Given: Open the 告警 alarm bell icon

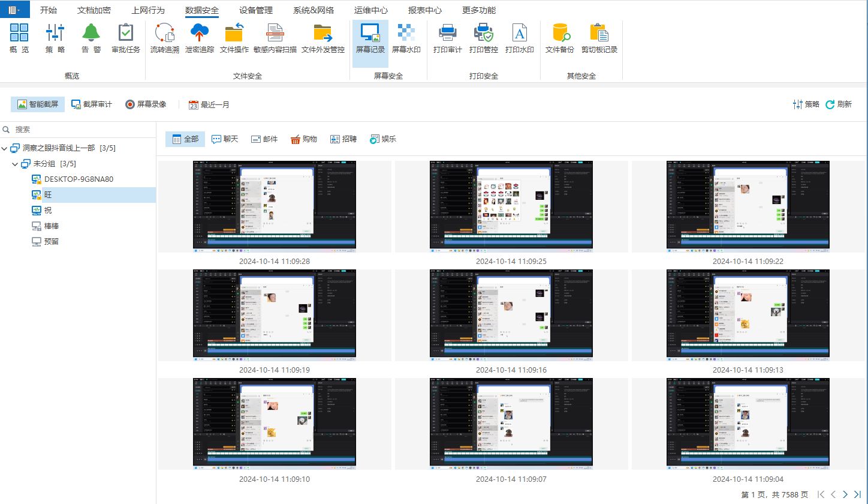Looking at the screenshot, I should pos(91,40).
